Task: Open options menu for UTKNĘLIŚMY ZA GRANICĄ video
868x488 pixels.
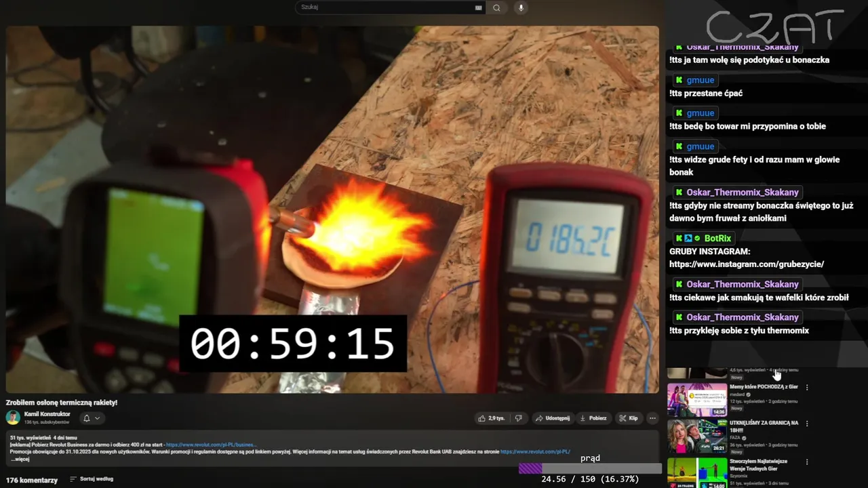Action: pos(807,424)
